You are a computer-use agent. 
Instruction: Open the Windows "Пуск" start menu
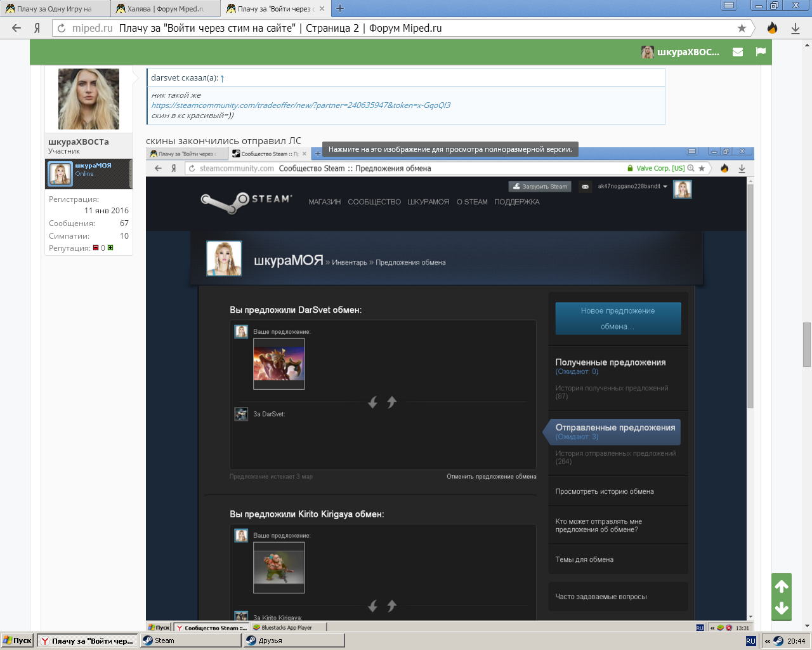(x=17, y=640)
